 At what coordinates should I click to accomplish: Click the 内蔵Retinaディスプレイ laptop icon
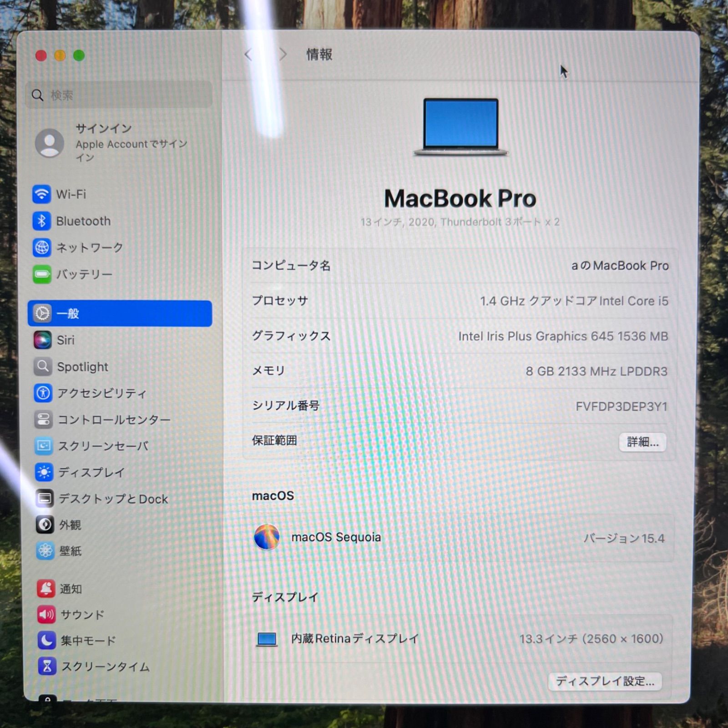pos(267,639)
